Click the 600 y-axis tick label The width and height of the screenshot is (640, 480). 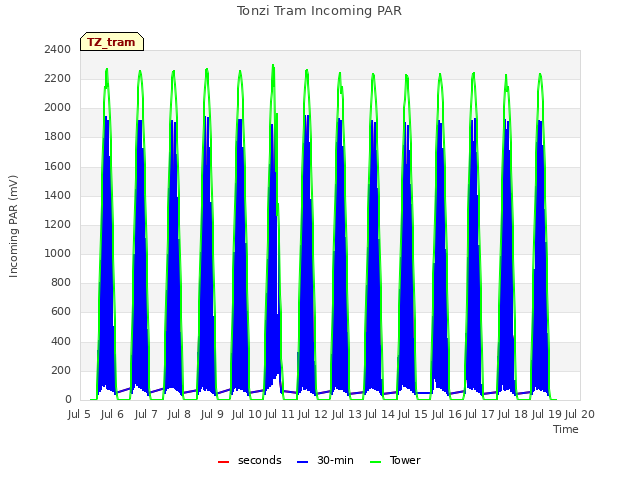(x=61, y=312)
